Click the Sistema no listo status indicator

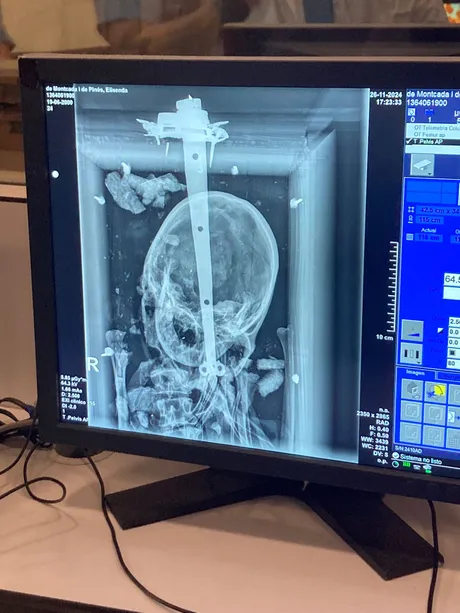click(417, 459)
